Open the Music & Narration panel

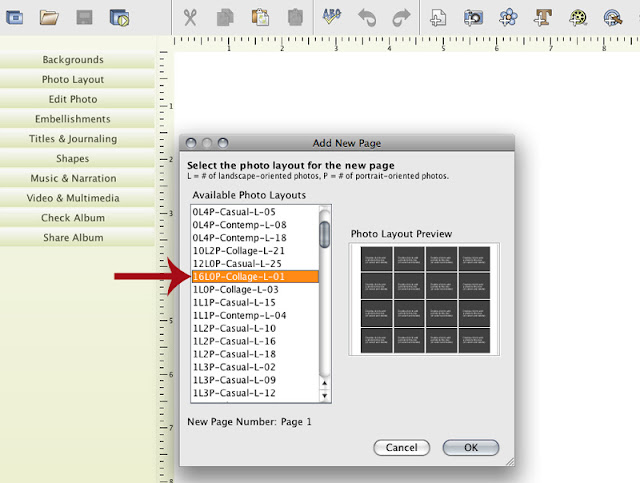pyautogui.click(x=77, y=178)
